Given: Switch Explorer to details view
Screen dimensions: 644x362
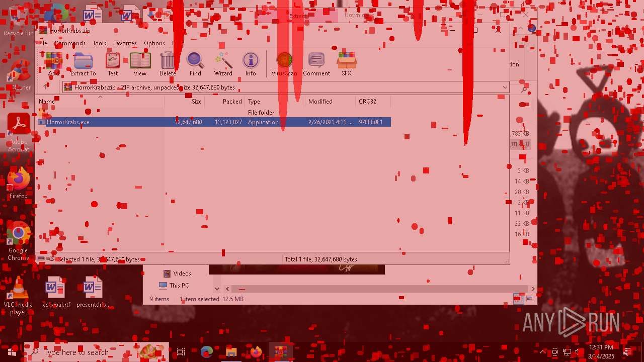Looking at the screenshot, I should click(x=518, y=299).
